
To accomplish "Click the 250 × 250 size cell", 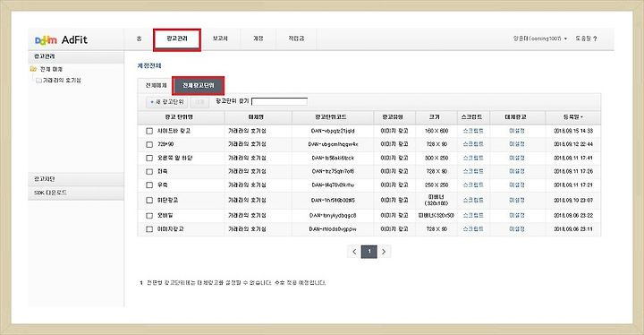I will tap(436, 185).
